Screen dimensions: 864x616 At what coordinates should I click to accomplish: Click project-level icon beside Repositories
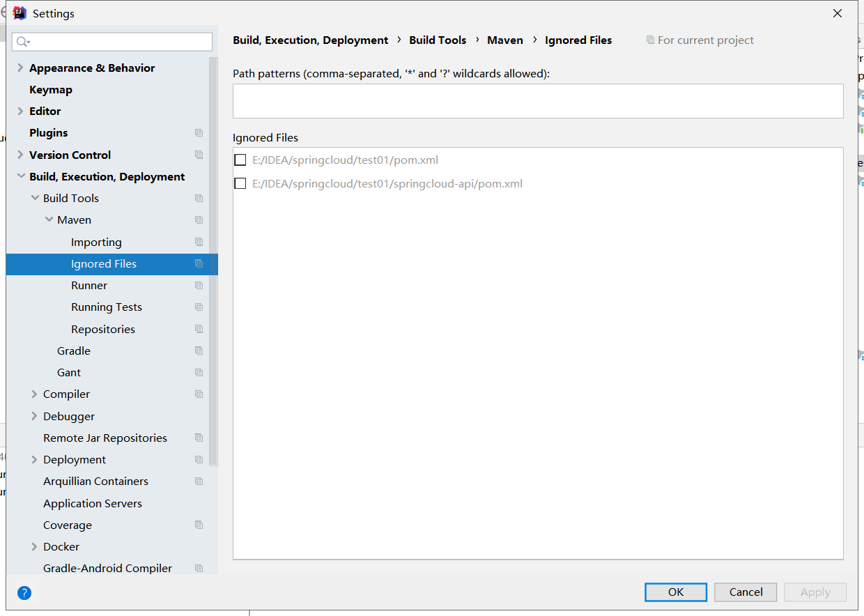199,329
